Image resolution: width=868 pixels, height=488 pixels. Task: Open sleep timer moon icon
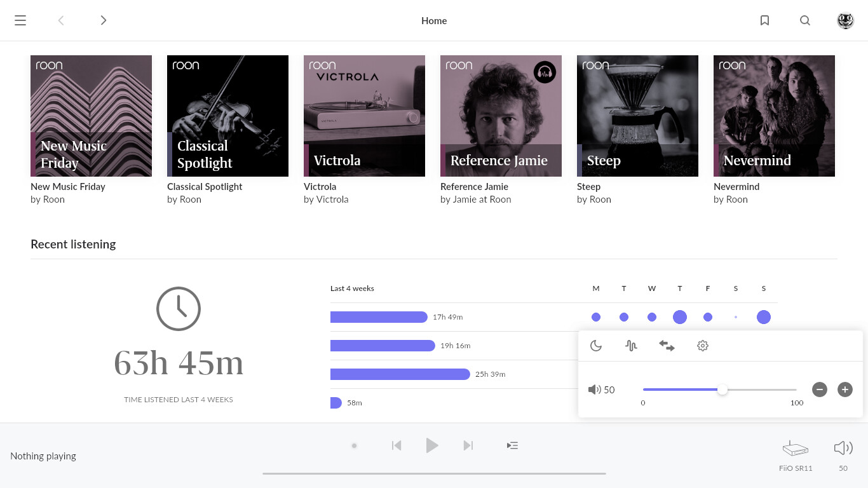596,346
